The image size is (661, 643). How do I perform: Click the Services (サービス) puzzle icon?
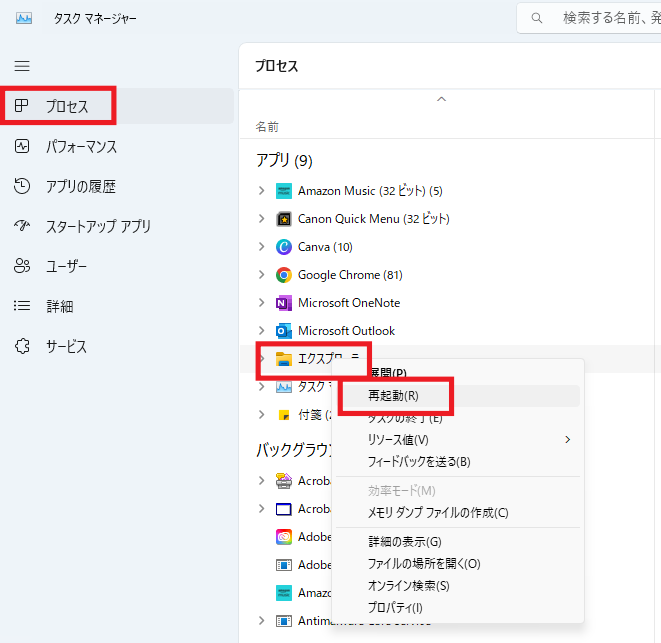(x=22, y=346)
